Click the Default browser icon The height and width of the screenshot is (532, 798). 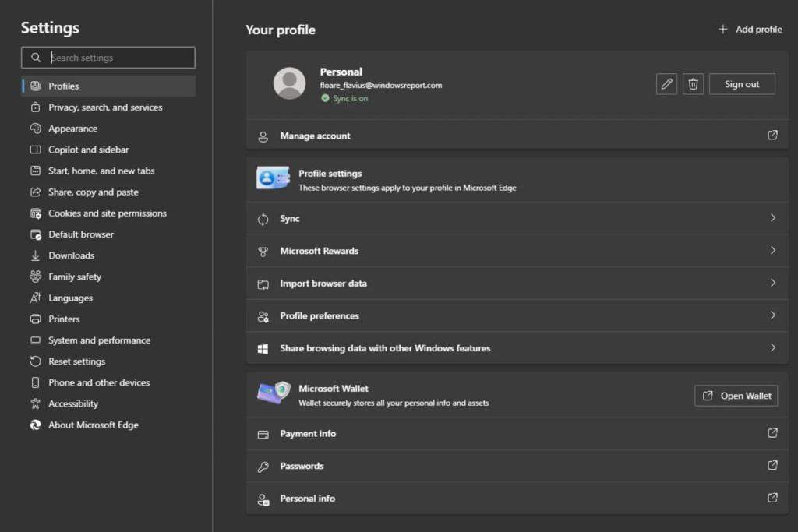click(36, 234)
